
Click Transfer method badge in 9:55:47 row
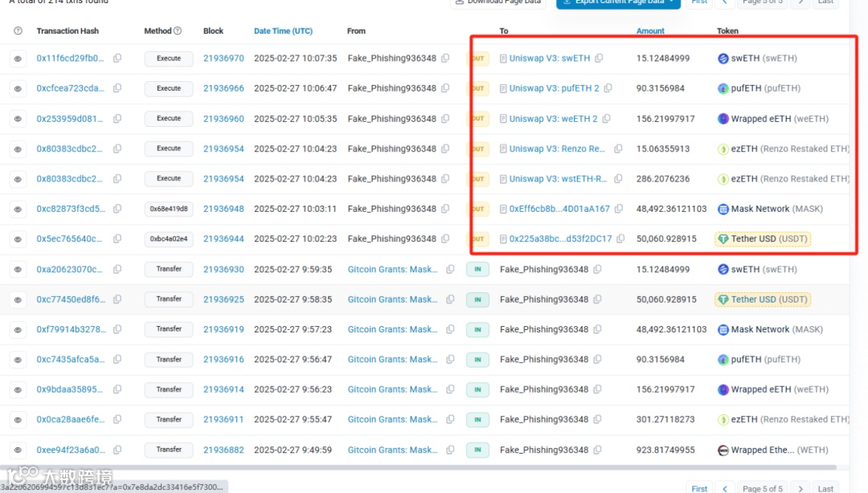tap(169, 419)
